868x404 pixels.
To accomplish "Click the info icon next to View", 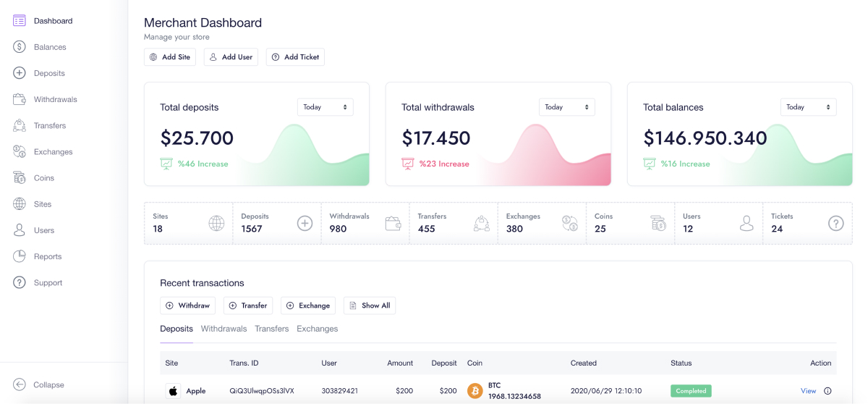I will point(827,391).
